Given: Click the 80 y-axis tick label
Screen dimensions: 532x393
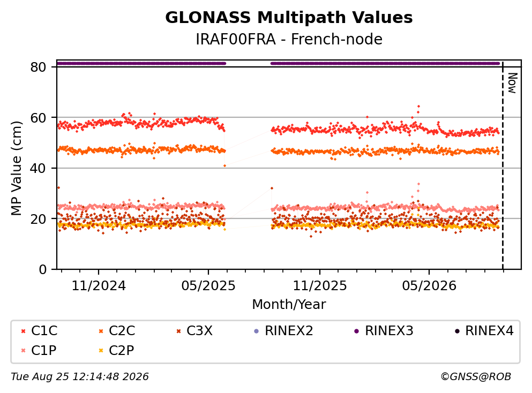Looking at the screenshot, I should tap(38, 67).
